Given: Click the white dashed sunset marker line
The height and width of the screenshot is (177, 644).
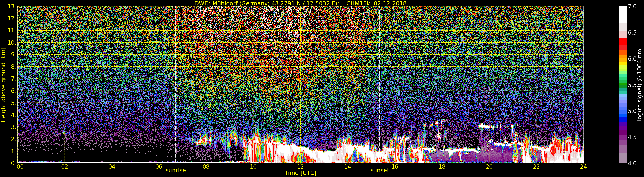Looking at the screenshot, I should (x=380, y=85).
